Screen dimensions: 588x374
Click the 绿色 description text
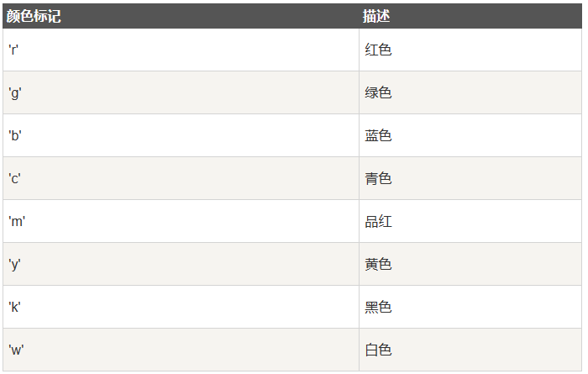(x=378, y=93)
